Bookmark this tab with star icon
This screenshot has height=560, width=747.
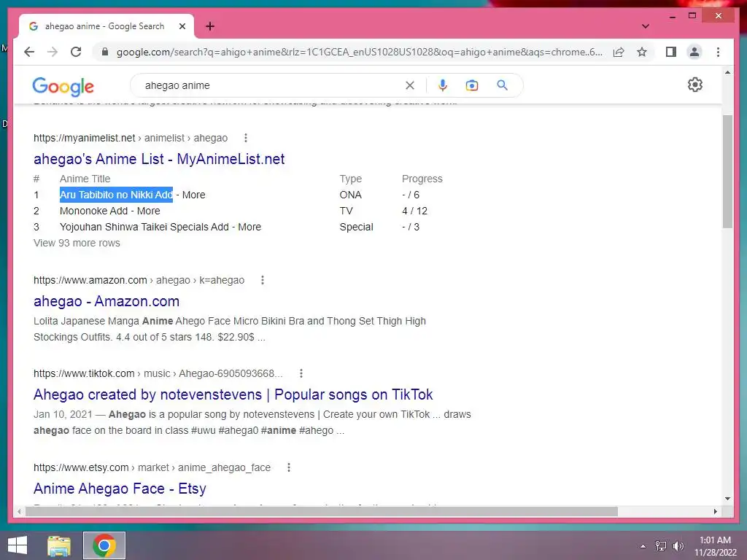coord(642,52)
